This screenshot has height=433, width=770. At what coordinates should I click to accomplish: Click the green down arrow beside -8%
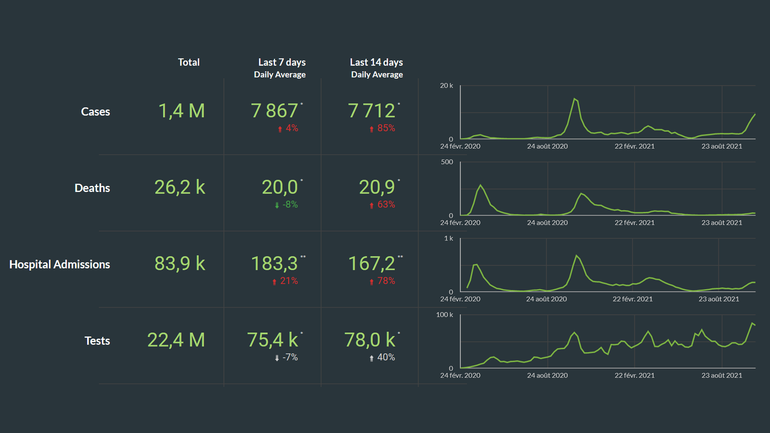pos(276,204)
